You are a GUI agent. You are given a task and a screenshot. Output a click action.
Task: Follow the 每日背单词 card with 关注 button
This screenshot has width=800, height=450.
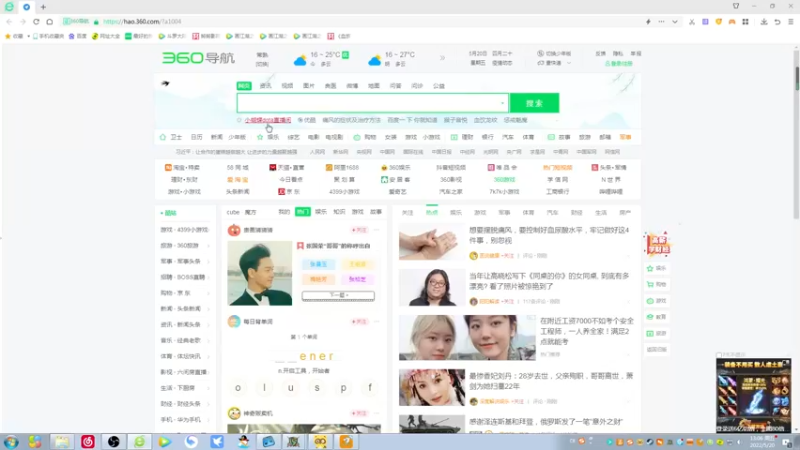click(x=359, y=321)
